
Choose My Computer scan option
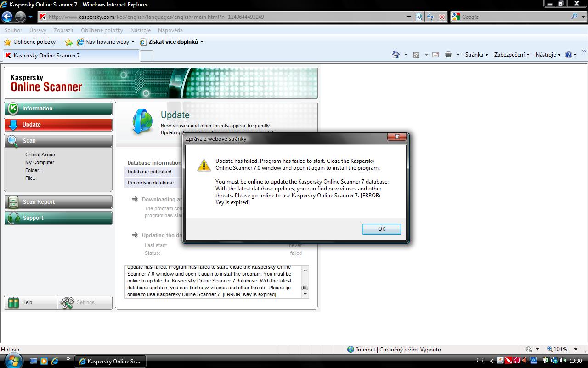point(40,162)
